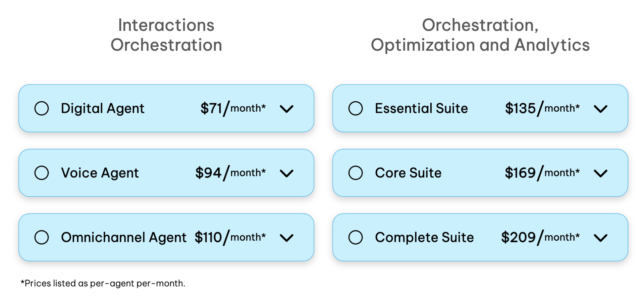This screenshot has height=301, width=644.
Task: Click the Orchestration, Optimization and Analytics heading
Action: tap(480, 35)
